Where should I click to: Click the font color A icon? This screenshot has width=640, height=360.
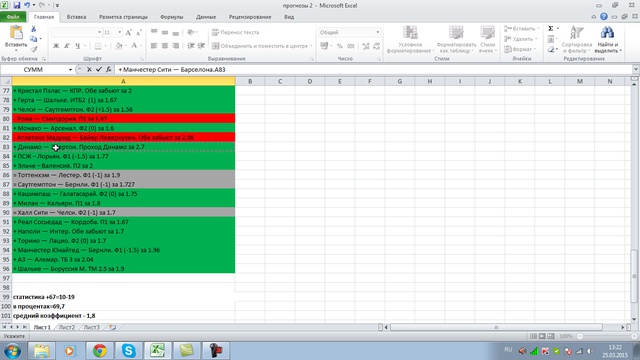134,46
